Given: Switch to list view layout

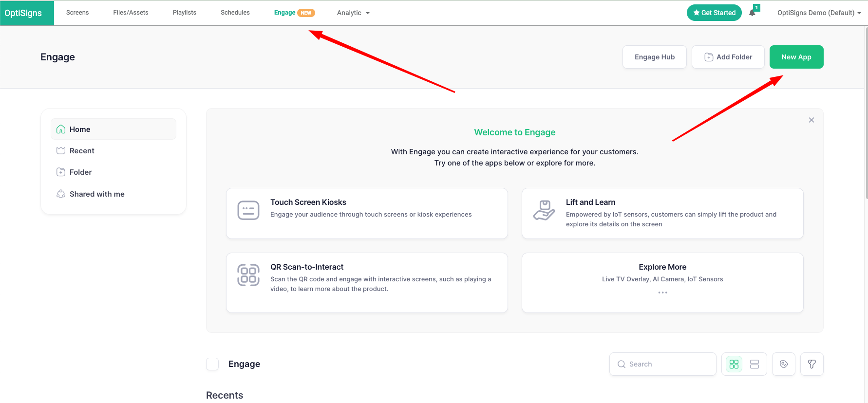Looking at the screenshot, I should pyautogui.click(x=755, y=364).
